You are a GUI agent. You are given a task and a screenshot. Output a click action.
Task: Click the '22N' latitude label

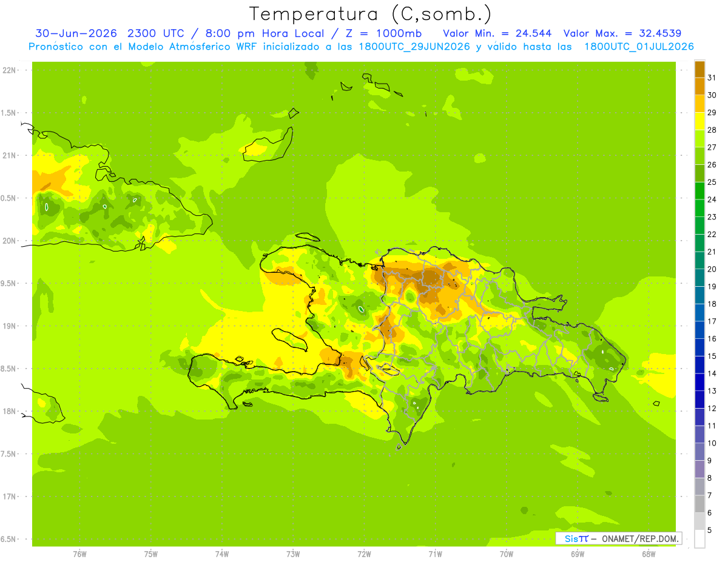pyautogui.click(x=10, y=70)
